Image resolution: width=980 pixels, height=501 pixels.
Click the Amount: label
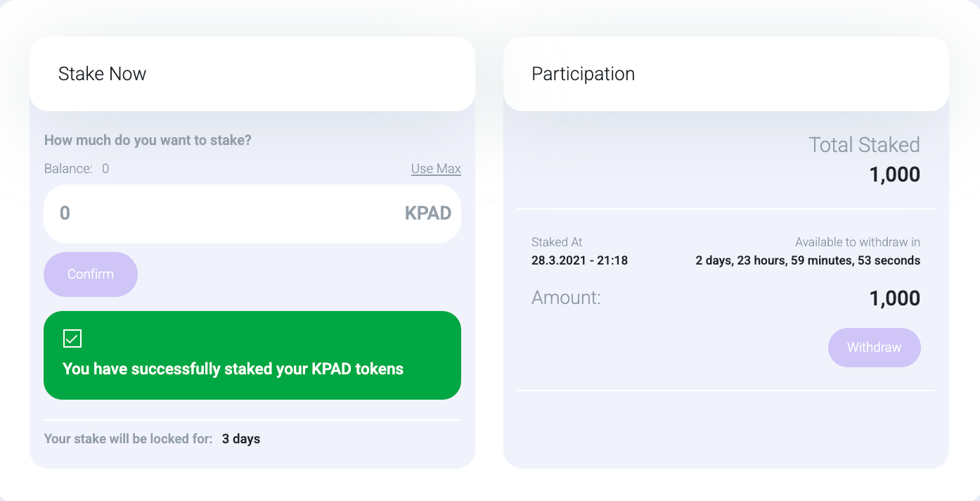tap(565, 298)
